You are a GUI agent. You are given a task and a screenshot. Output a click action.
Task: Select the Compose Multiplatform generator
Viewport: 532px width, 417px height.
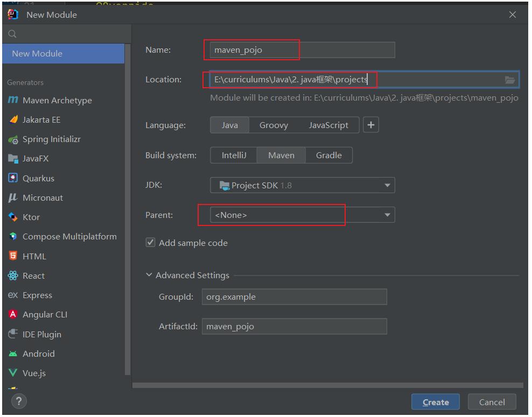pos(69,237)
